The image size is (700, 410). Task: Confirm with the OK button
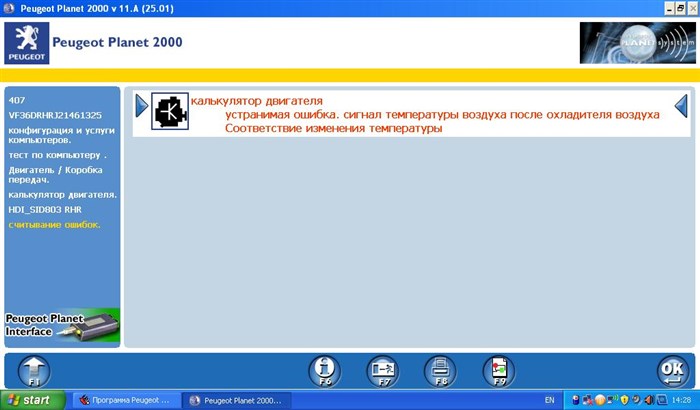pos(671,370)
